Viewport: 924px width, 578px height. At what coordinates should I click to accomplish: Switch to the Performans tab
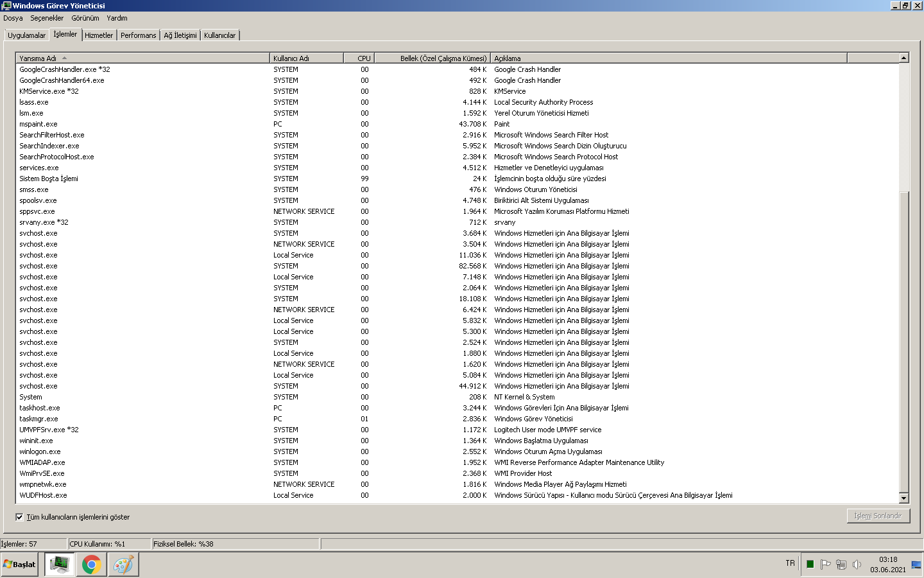tap(138, 35)
